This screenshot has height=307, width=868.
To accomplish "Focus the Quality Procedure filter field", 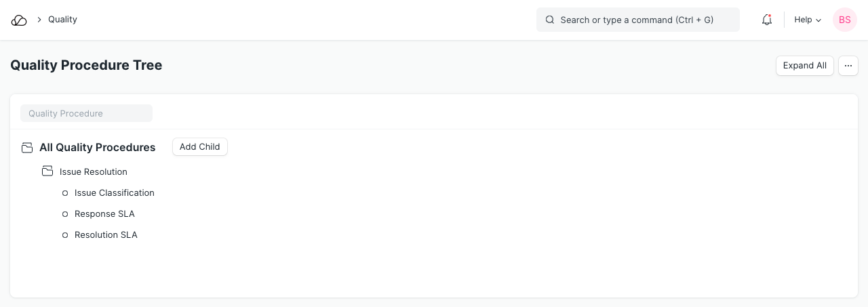I will tap(86, 113).
